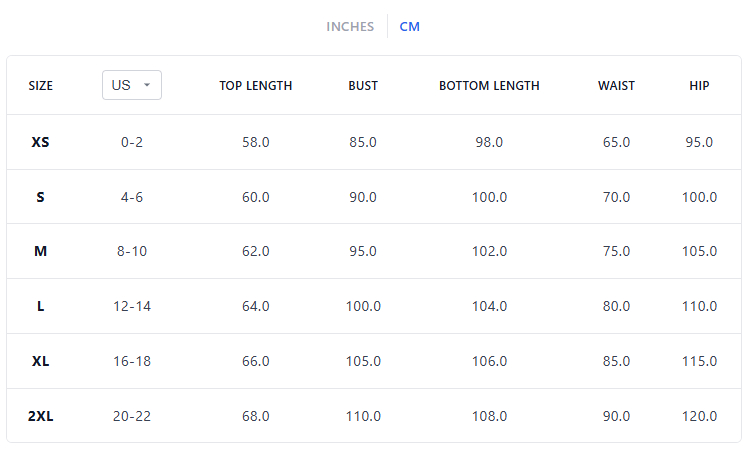
Task: Click the TOP LENGTH column header
Action: point(256,86)
